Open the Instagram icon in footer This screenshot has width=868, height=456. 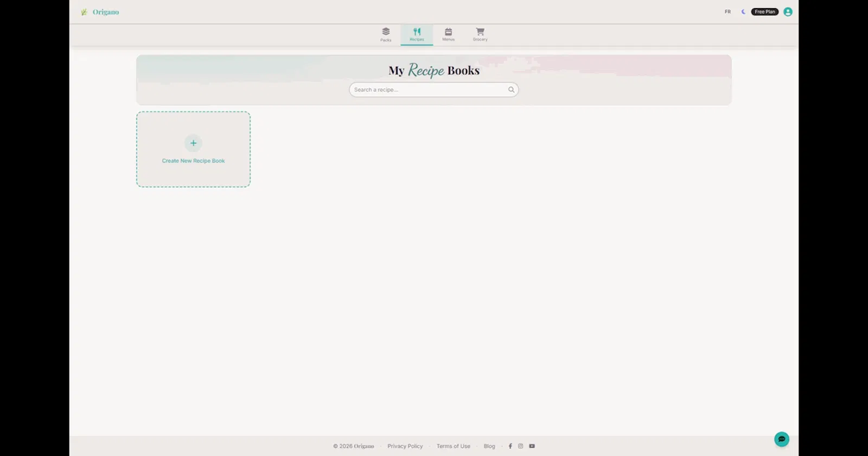[520, 446]
